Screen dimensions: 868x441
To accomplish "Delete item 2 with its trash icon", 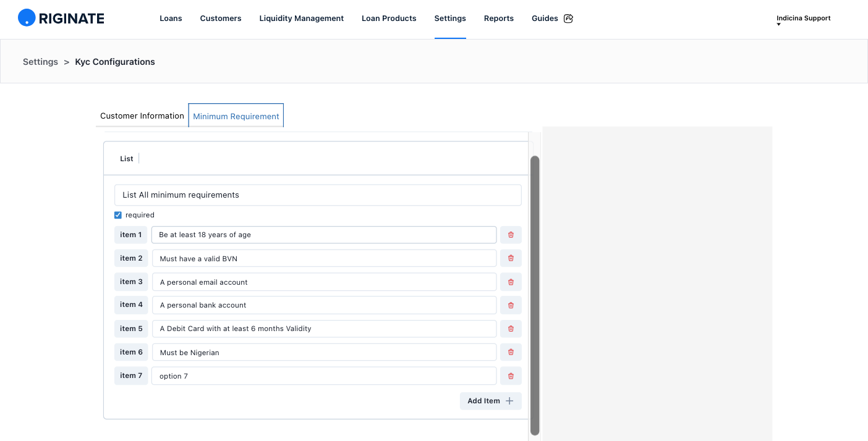I will 511,258.
